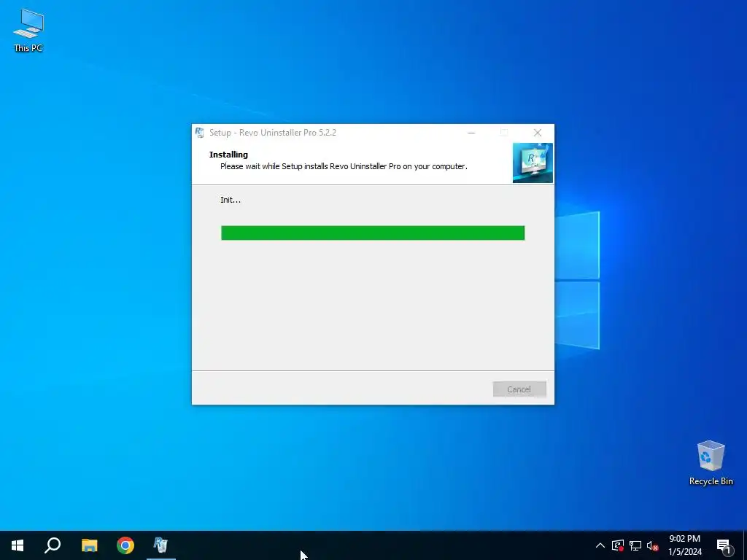Open the network status tray icon
This screenshot has width=747, height=560.
635,545
